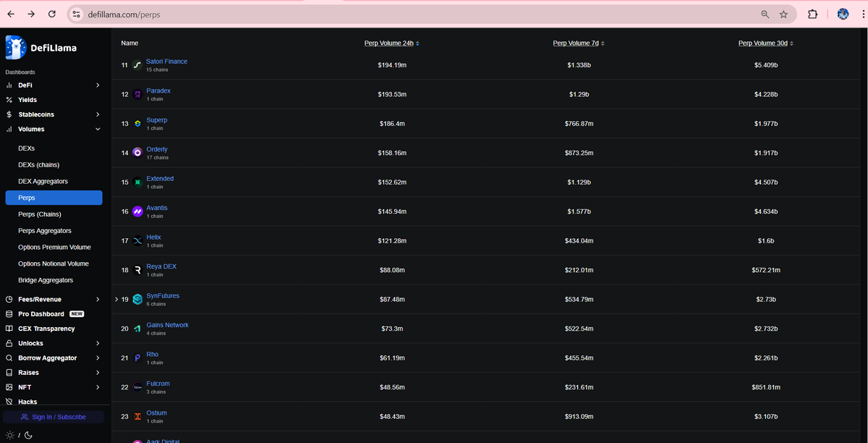Click the $61.19m Rho 24h volume

pos(391,358)
